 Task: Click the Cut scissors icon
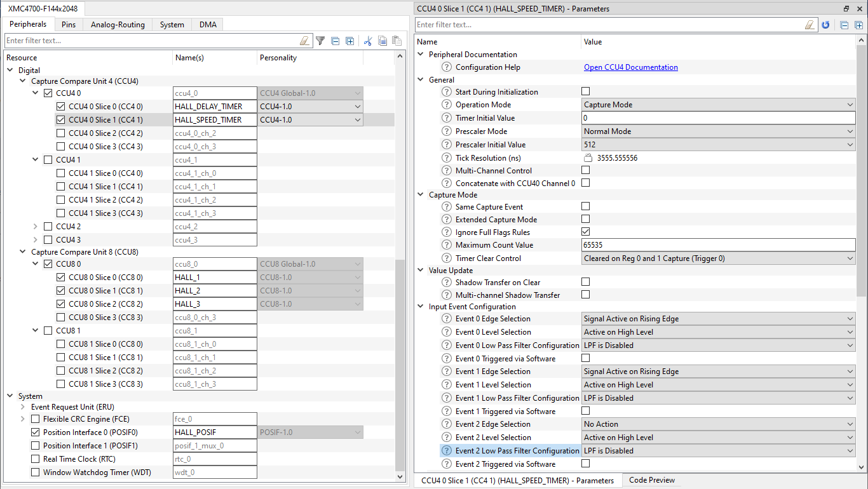pos(367,41)
